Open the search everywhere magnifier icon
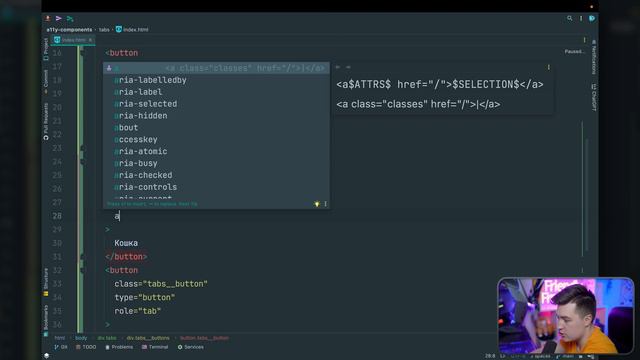Viewport: 640px width, 360px height. [x=569, y=18]
